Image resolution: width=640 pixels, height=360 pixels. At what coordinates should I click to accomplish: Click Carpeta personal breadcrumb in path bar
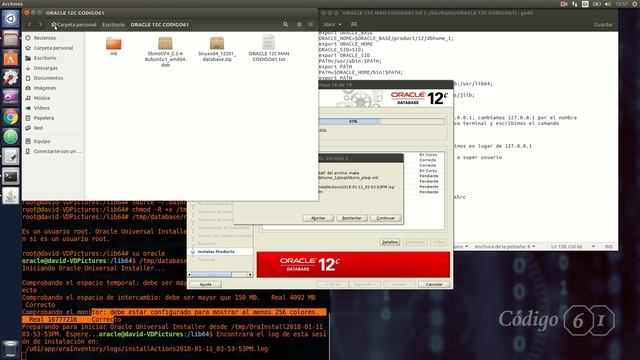73,24
